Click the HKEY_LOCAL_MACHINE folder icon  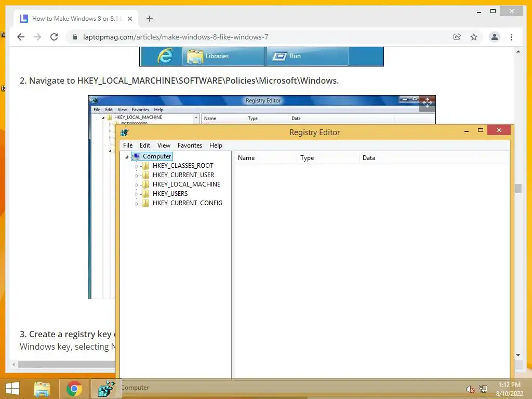coord(146,184)
